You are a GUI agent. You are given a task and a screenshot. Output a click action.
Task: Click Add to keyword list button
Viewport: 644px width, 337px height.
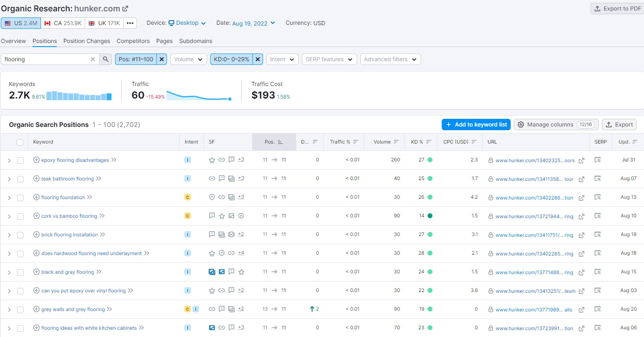(476, 124)
